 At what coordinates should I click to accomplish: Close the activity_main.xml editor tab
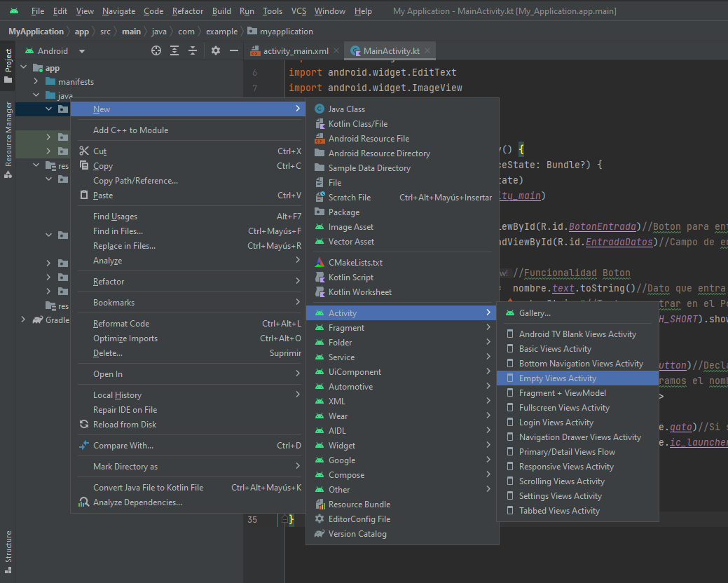(x=337, y=51)
